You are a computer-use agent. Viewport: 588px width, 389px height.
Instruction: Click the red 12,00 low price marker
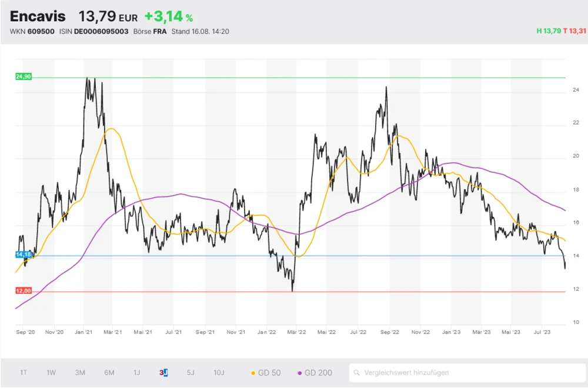coord(23,290)
